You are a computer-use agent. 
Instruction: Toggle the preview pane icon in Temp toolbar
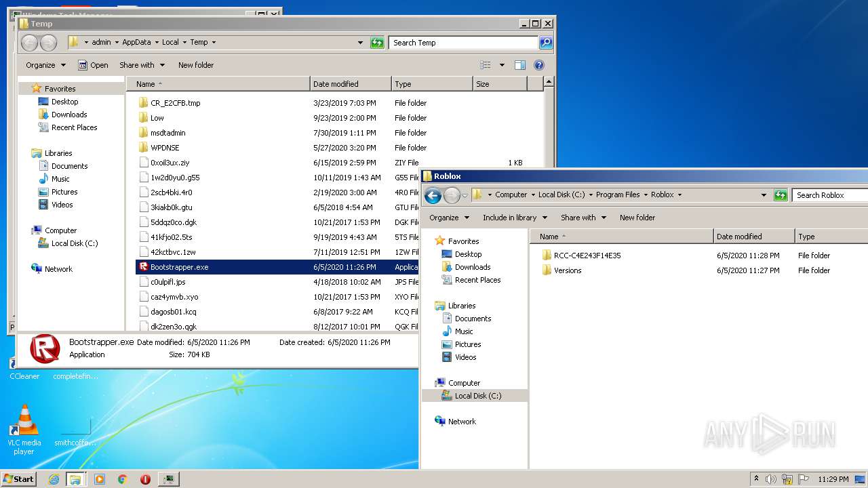click(x=520, y=65)
